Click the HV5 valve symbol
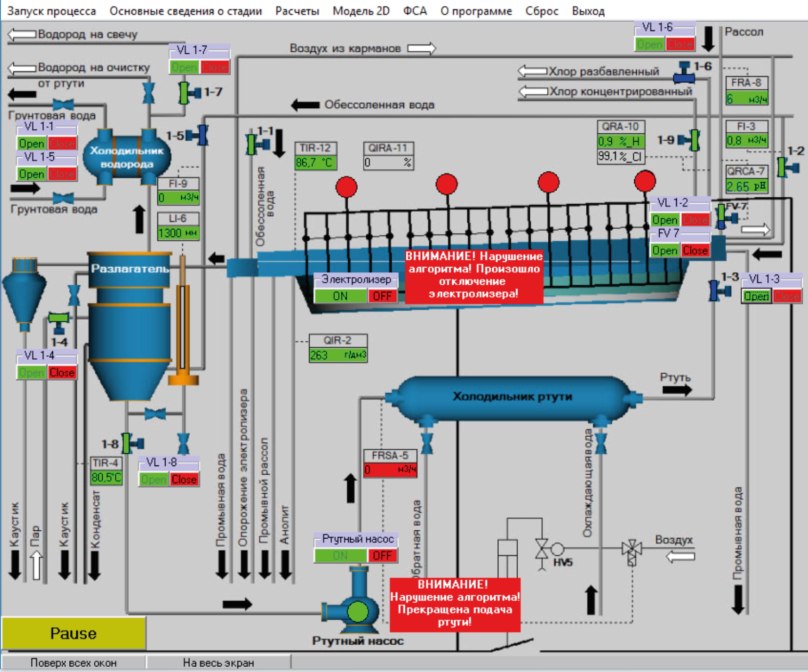Image resolution: width=808 pixels, height=672 pixels. pyautogui.click(x=542, y=549)
